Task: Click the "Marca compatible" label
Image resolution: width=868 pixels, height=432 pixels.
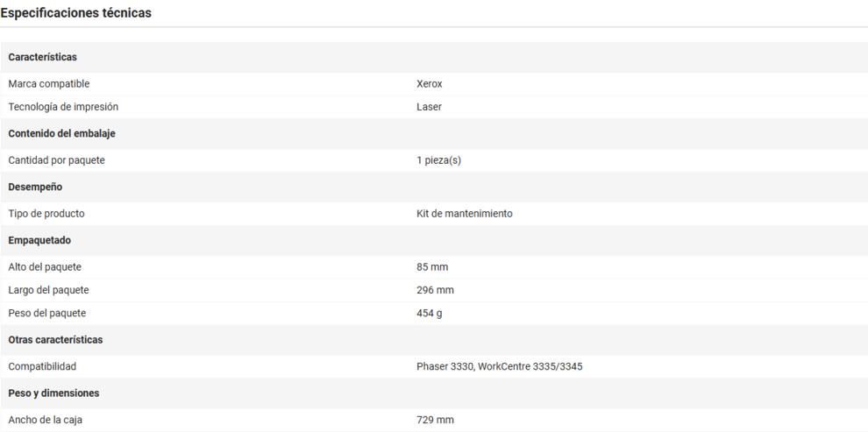Action: point(48,84)
